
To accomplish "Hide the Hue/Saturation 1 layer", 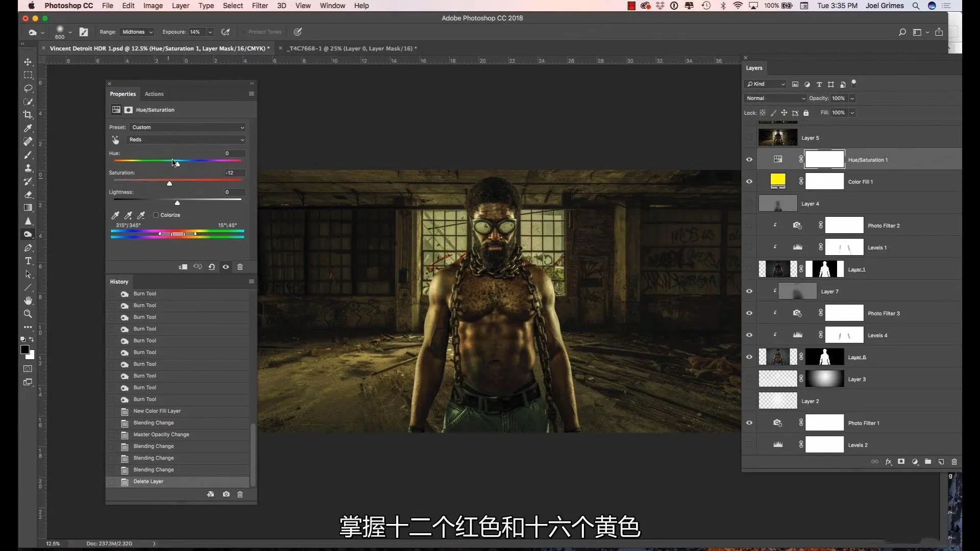I will click(x=749, y=160).
